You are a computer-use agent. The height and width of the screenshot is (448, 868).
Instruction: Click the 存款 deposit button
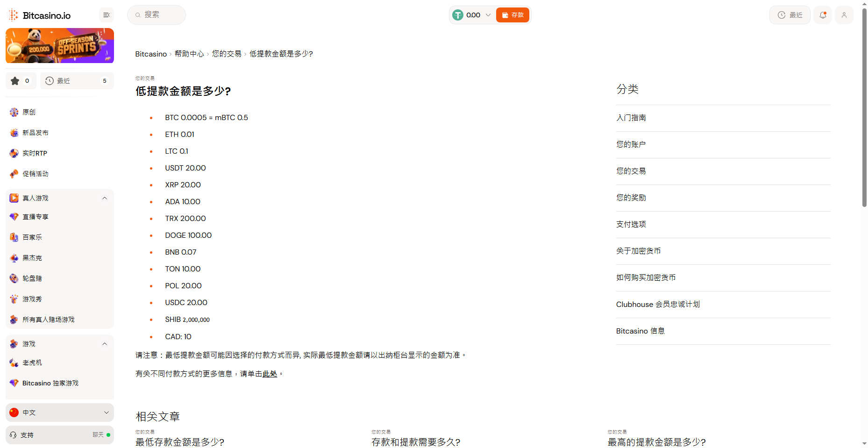[x=512, y=15]
